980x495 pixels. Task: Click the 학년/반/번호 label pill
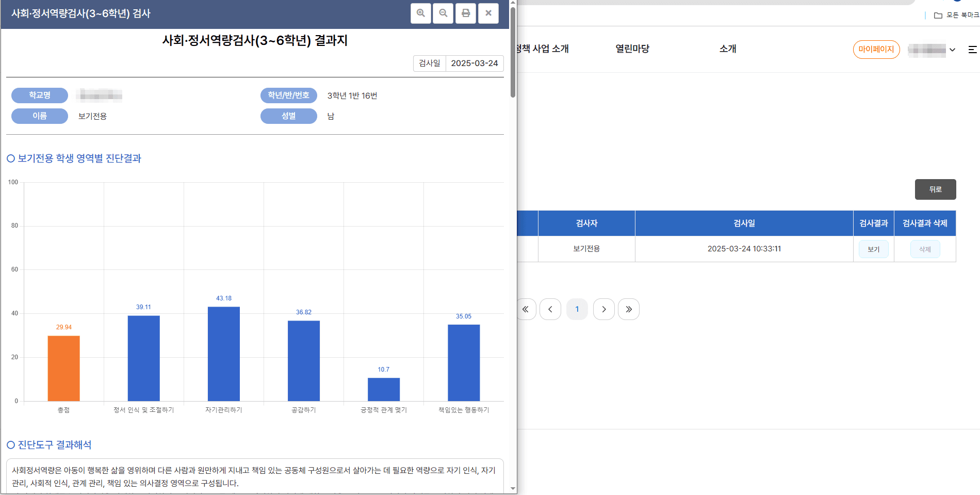[289, 95]
